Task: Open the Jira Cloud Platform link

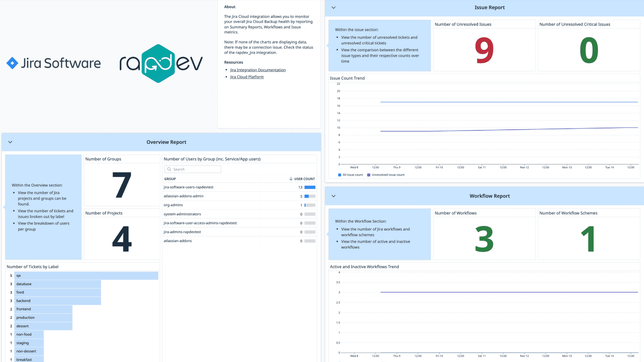Action: [247, 77]
